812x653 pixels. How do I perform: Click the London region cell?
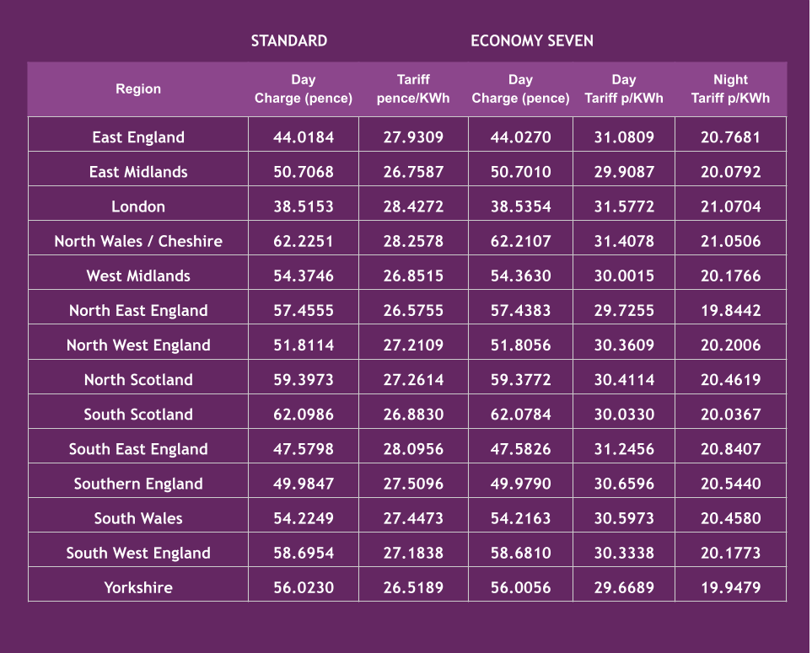click(138, 206)
